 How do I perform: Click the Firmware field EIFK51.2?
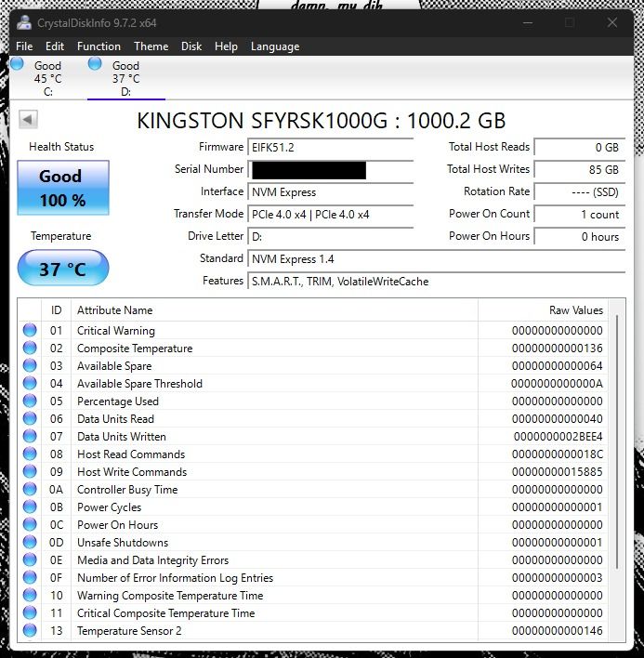click(331, 148)
